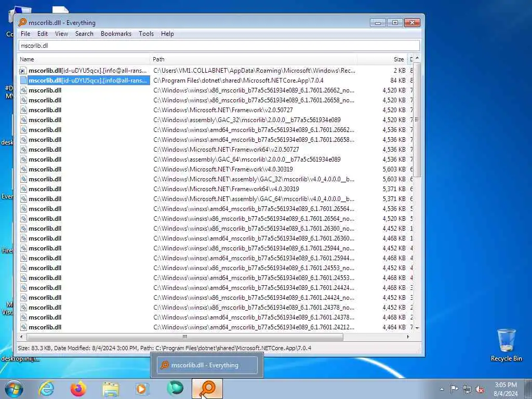Click the dll icon for amd64 winsxs 24212 row

point(23,327)
